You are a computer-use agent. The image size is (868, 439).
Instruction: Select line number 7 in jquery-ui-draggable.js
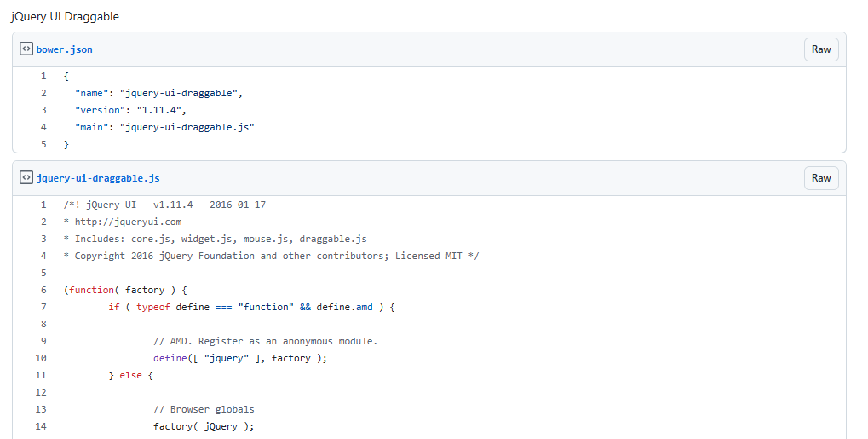click(x=43, y=307)
